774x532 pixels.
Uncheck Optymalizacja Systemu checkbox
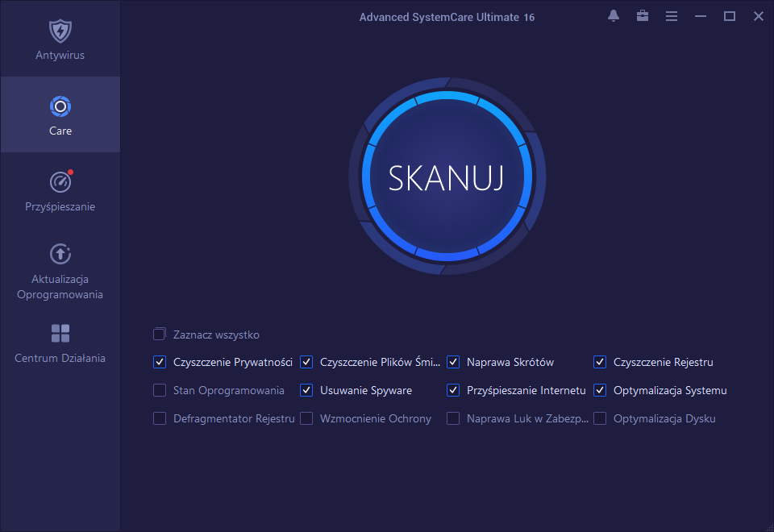(600, 390)
